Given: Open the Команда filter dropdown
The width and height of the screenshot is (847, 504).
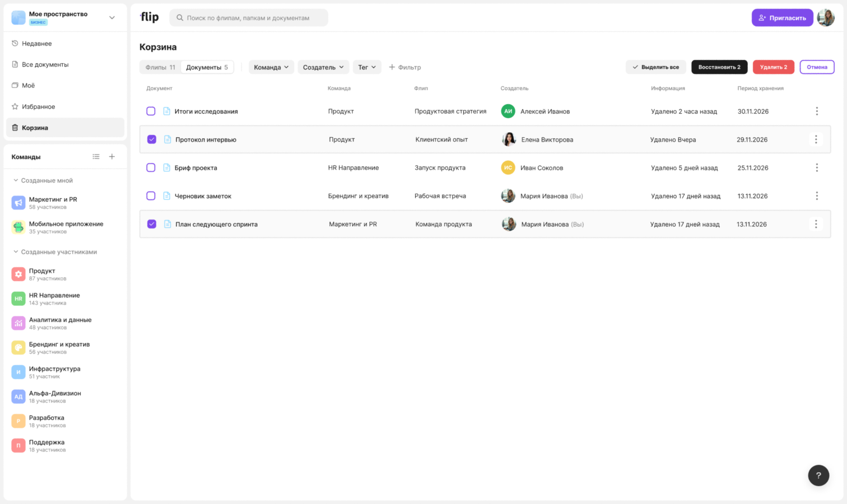Looking at the screenshot, I should 272,67.
